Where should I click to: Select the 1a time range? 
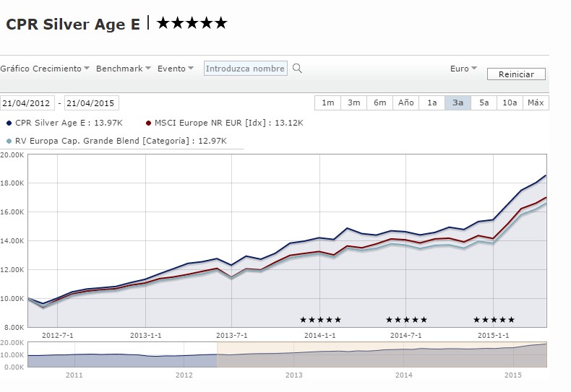pyautogui.click(x=432, y=103)
